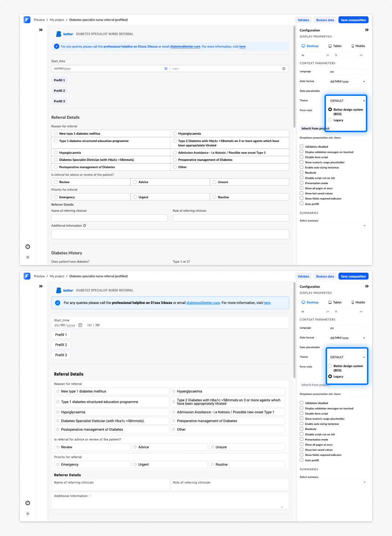This screenshot has width=392, height=536.
Task: Enable Validation disabled checkbox in upper screenshot
Action: tap(302, 146)
